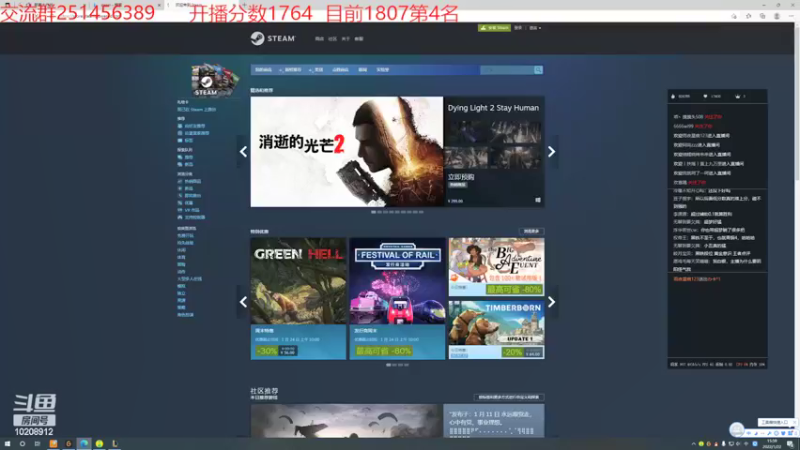Open Windows taskbar search circle
Viewport: 800px width, 450px height.
pos(22,444)
